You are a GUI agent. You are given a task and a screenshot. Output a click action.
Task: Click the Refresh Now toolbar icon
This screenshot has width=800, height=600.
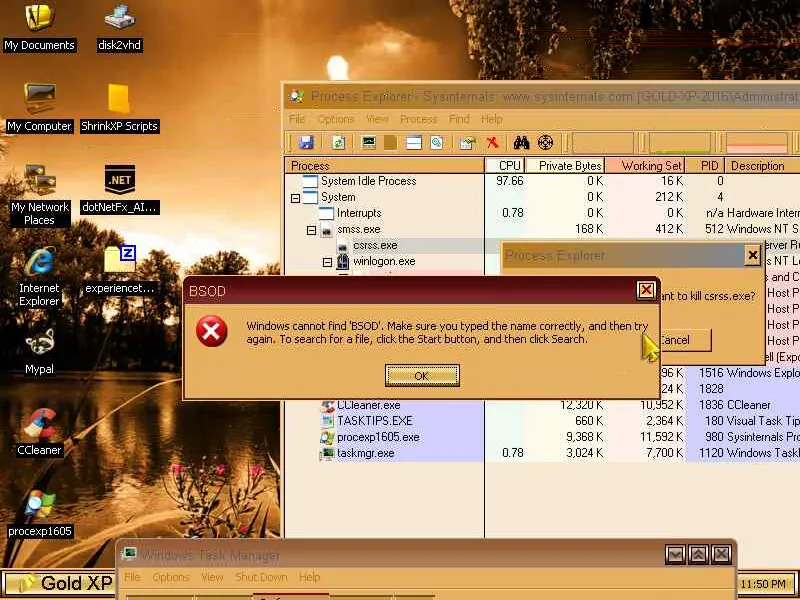pos(338,142)
